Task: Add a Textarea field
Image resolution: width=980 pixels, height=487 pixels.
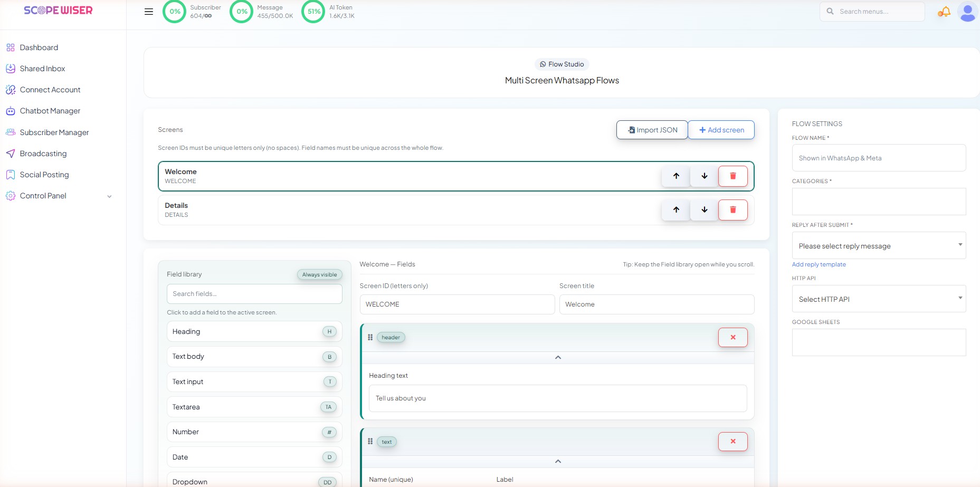Action: click(x=254, y=407)
